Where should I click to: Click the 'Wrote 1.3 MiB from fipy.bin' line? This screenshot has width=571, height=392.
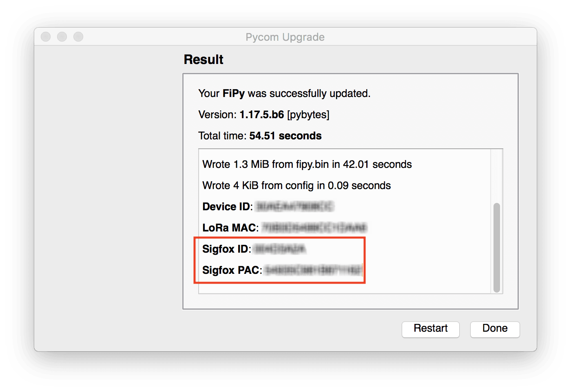click(307, 164)
